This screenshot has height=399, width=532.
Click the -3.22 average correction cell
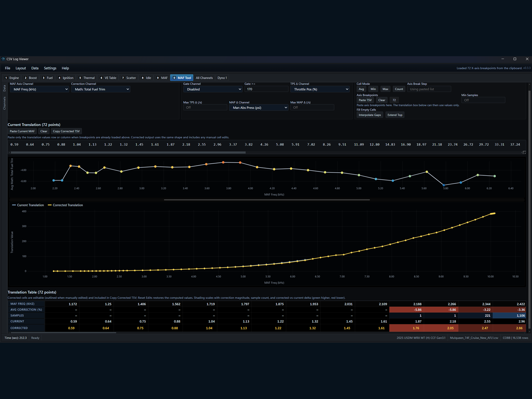tap(475, 310)
